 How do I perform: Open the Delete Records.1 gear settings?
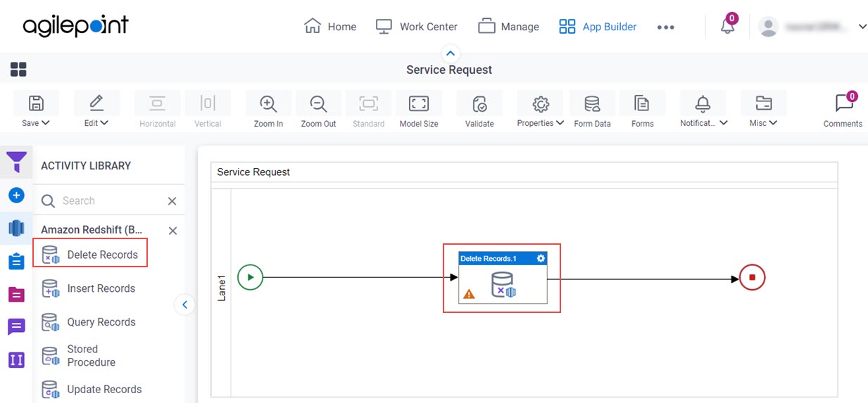(x=541, y=258)
